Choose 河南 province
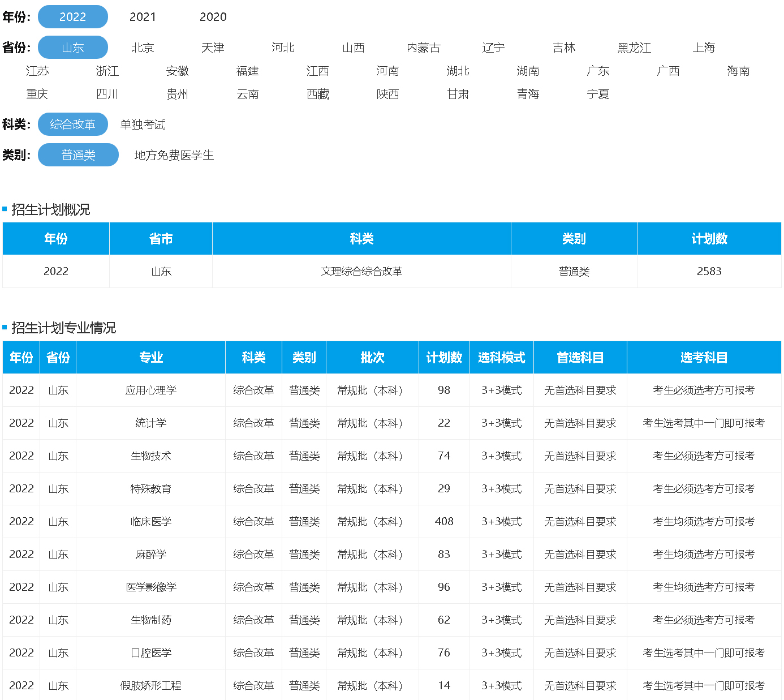The height and width of the screenshot is (700, 784). [388, 71]
